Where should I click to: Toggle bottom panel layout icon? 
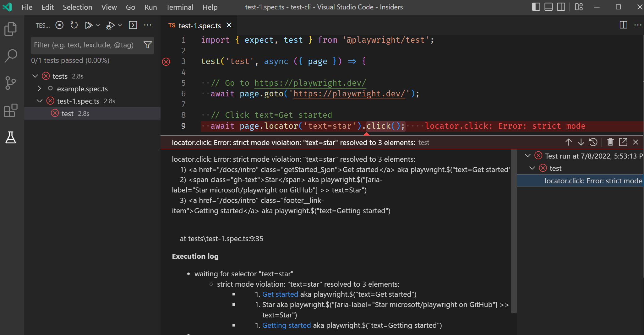click(x=548, y=7)
